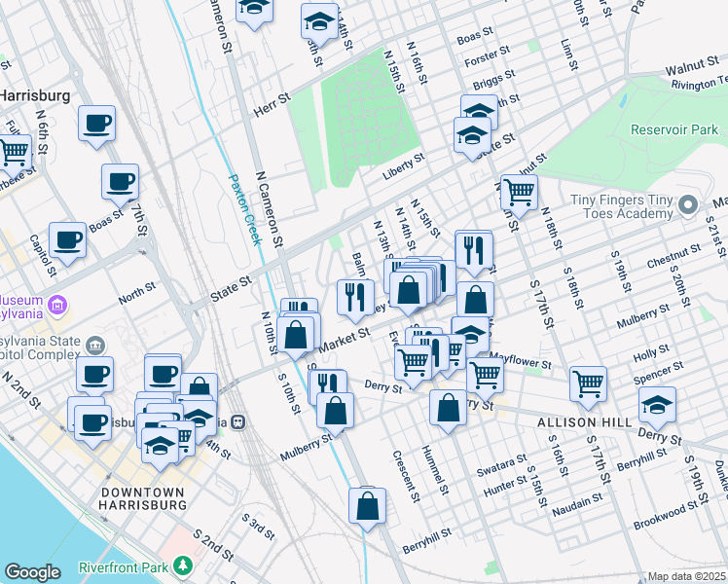
Task: Open the shopping bag marker left of N 17th St label
Action: (475, 301)
